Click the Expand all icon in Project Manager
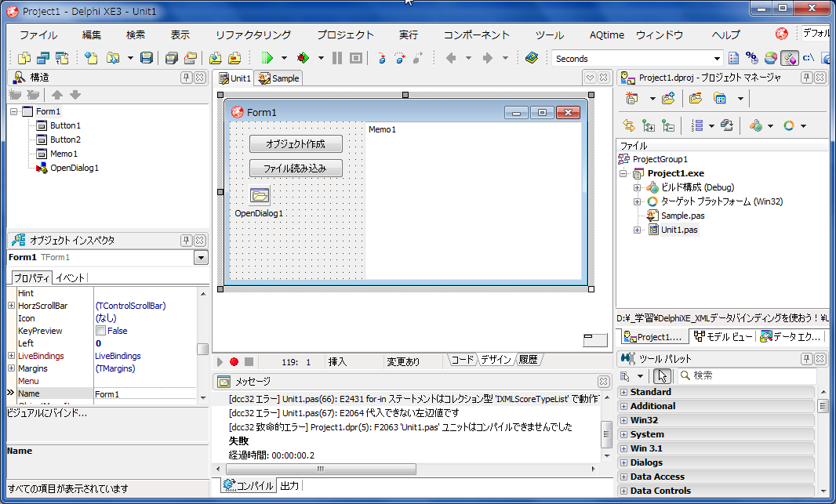836x504 pixels. [649, 125]
